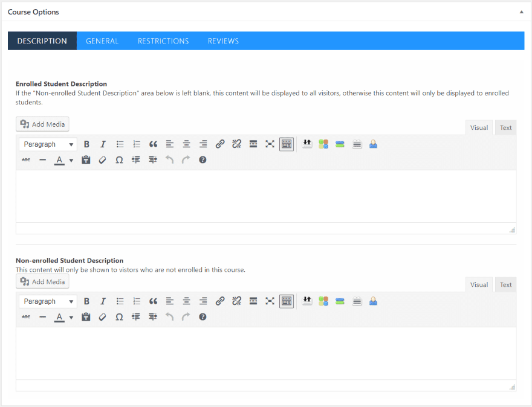Open keyboard shortcuts help in Enrolled editor

click(x=203, y=160)
